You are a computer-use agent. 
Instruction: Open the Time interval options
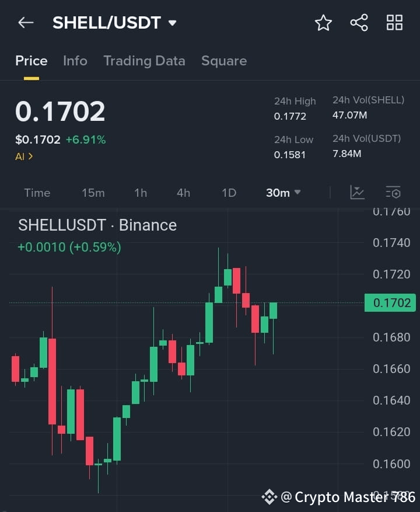tap(37, 193)
